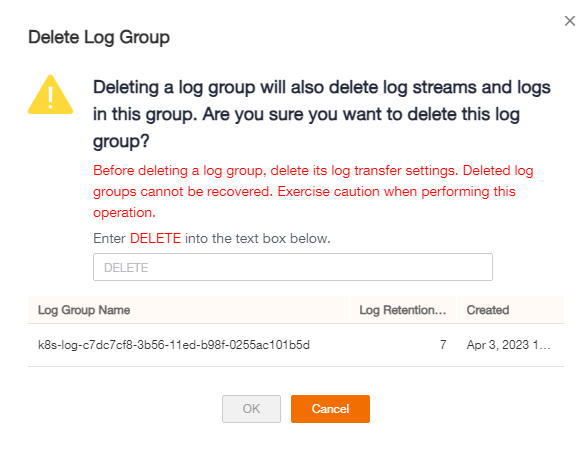Viewport: 588px width, 452px height.
Task: Click the Delete Log Group dialog title
Action: click(99, 37)
